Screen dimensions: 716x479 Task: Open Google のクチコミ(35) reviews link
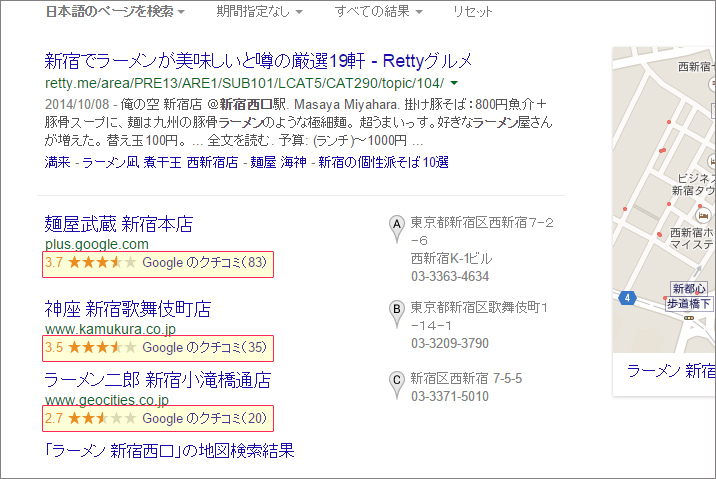click(204, 347)
